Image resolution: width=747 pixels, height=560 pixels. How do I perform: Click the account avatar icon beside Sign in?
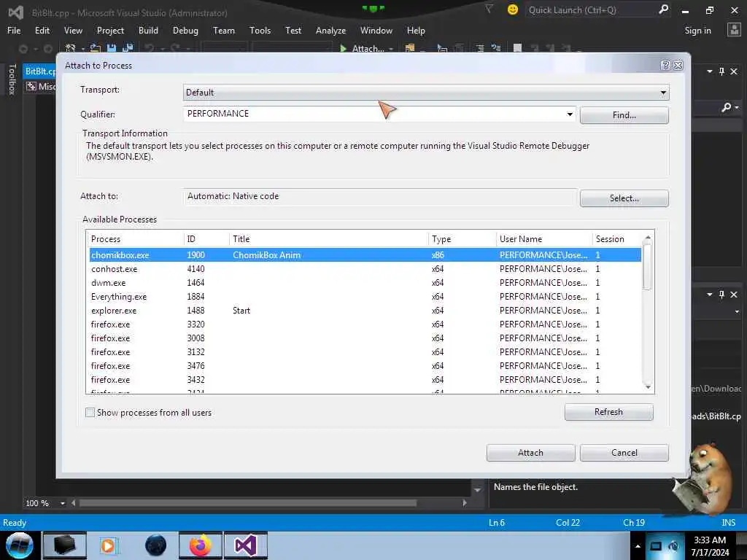click(734, 30)
